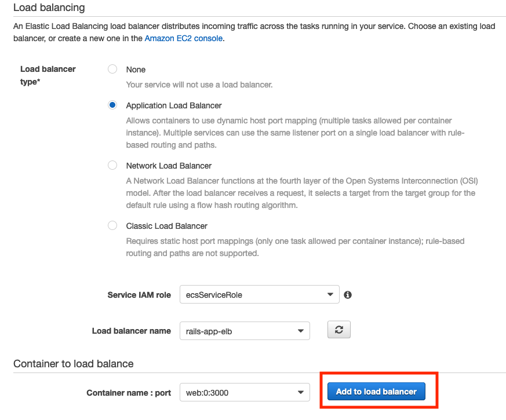Click the Load balancer type* label

pos(48,75)
